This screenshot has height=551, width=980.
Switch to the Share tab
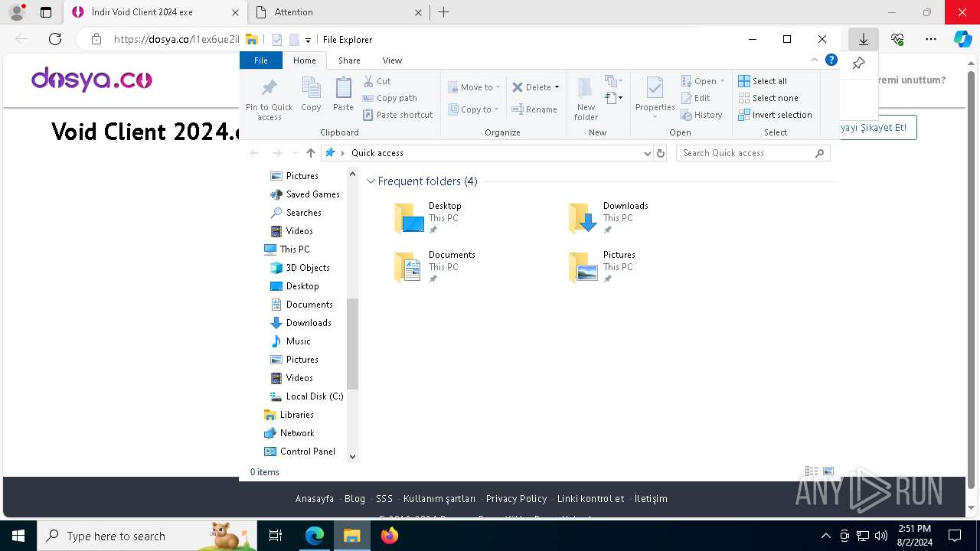tap(349, 60)
